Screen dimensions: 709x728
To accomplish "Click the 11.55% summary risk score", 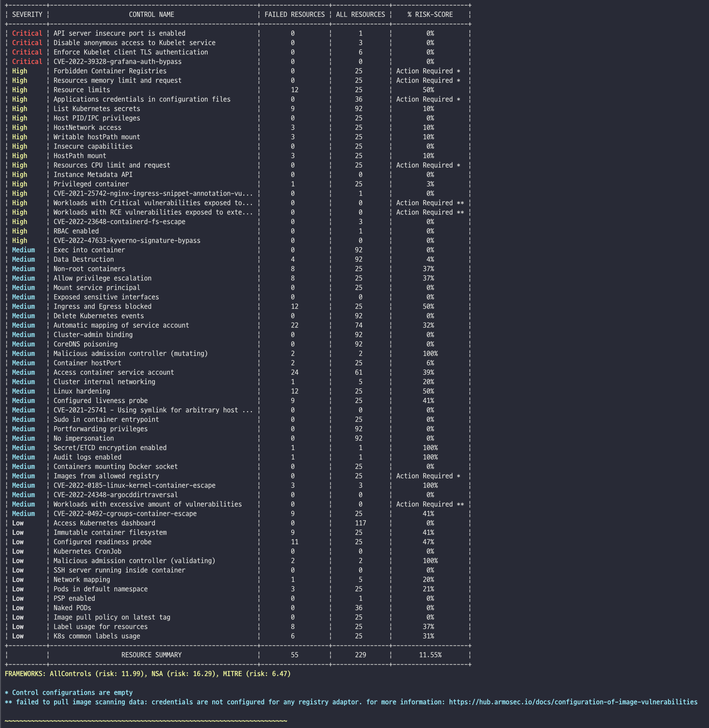I will pos(430,655).
